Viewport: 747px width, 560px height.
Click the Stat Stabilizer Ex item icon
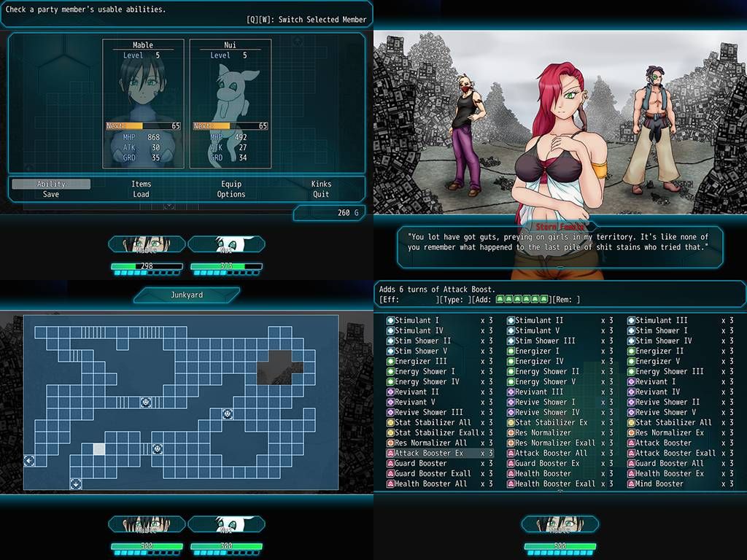(511, 422)
